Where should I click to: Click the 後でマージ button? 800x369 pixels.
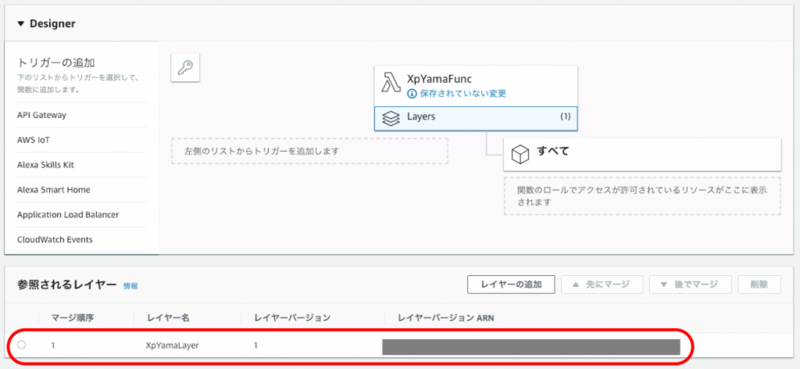690,285
